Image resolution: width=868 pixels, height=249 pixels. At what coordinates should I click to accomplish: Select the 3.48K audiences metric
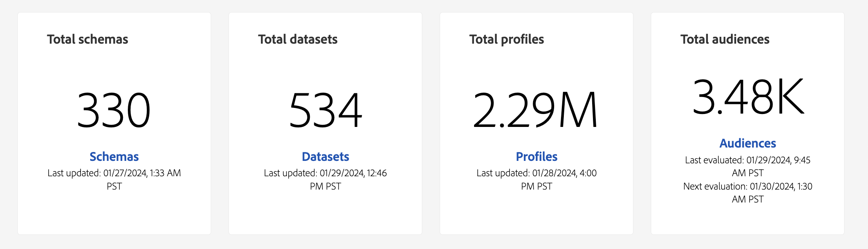click(x=748, y=97)
